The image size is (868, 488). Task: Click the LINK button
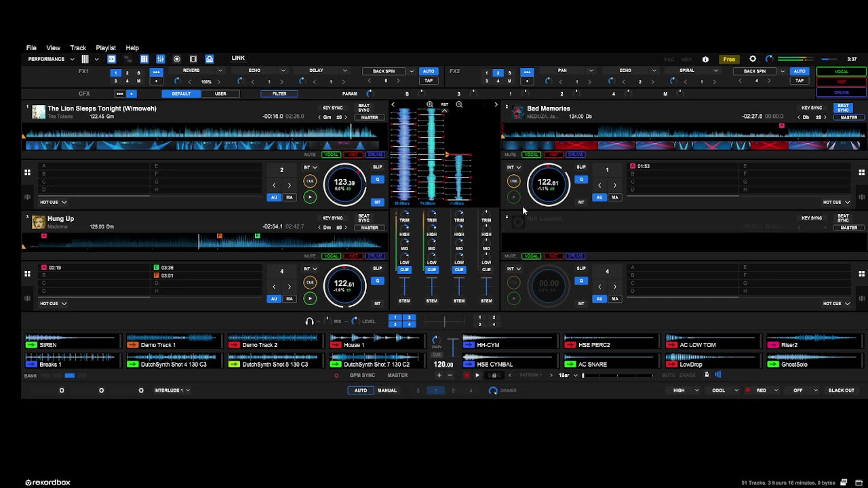(x=238, y=58)
